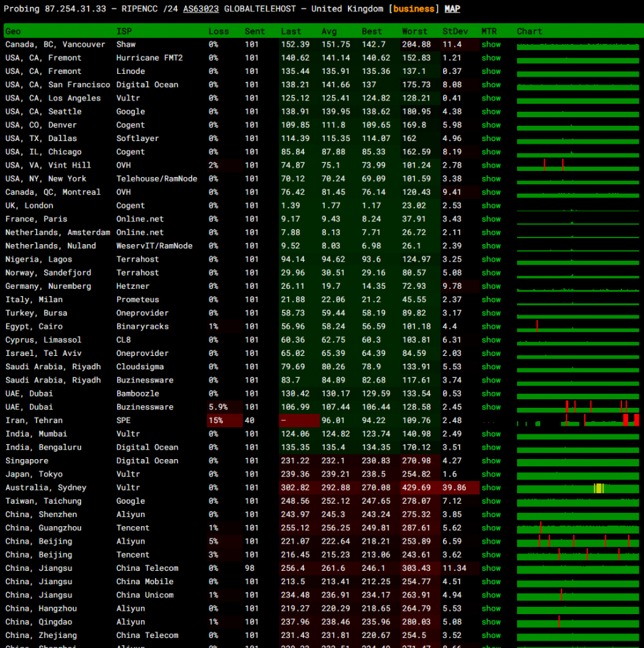Screen dimensions: 644x648
Task: Show MTR for Israel, Tel Aviv
Action: click(x=491, y=353)
